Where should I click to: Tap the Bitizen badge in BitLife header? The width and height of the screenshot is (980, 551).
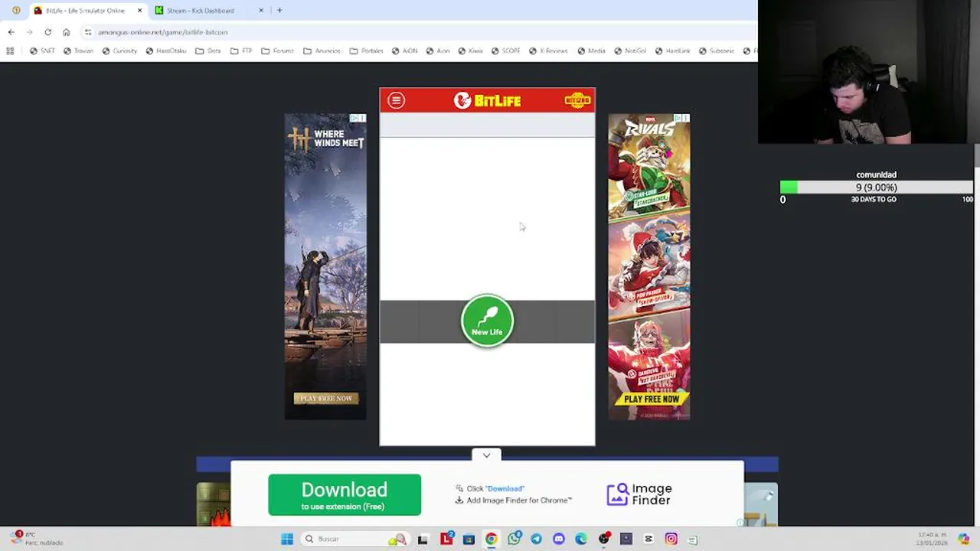[577, 100]
